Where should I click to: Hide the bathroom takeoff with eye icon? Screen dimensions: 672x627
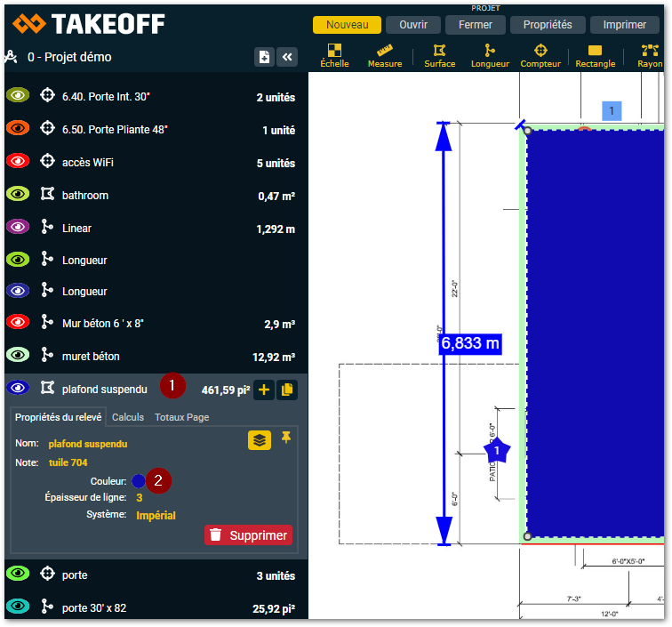click(x=18, y=194)
